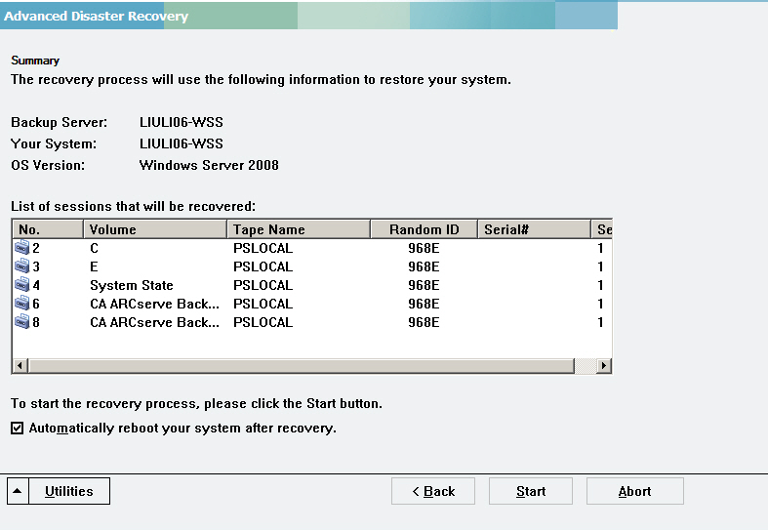Toggle automatically reboot after recovery checkbox
Image resolution: width=768 pixels, height=532 pixels.
pyautogui.click(x=18, y=429)
